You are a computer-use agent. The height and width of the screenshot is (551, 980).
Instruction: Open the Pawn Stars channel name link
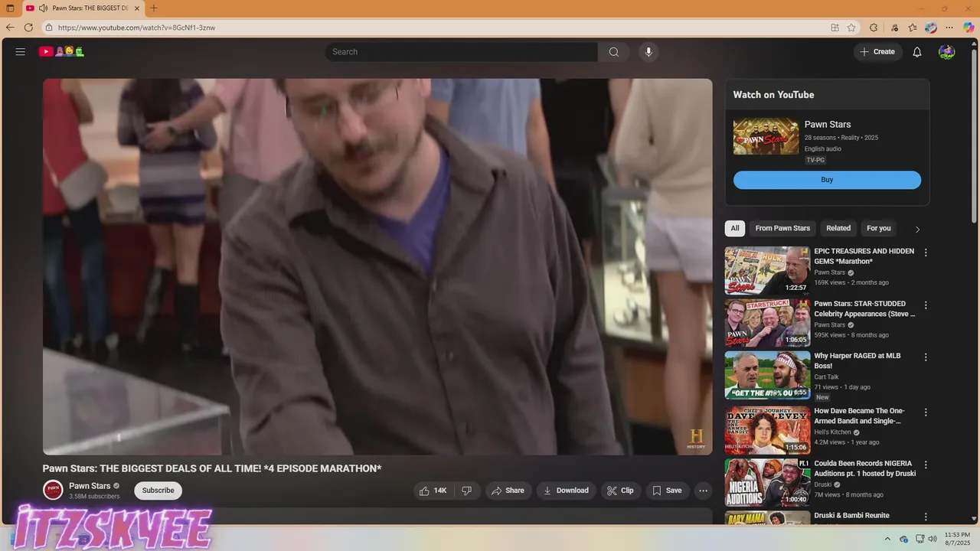pos(90,486)
